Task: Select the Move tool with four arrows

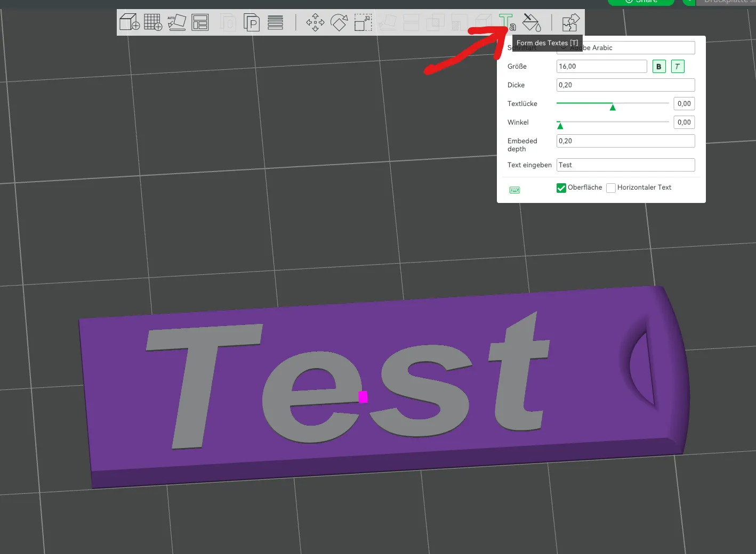Action: [315, 22]
